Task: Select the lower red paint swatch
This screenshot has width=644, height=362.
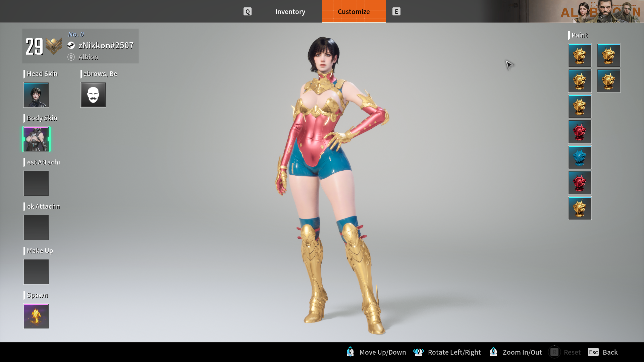Action: coord(580,183)
